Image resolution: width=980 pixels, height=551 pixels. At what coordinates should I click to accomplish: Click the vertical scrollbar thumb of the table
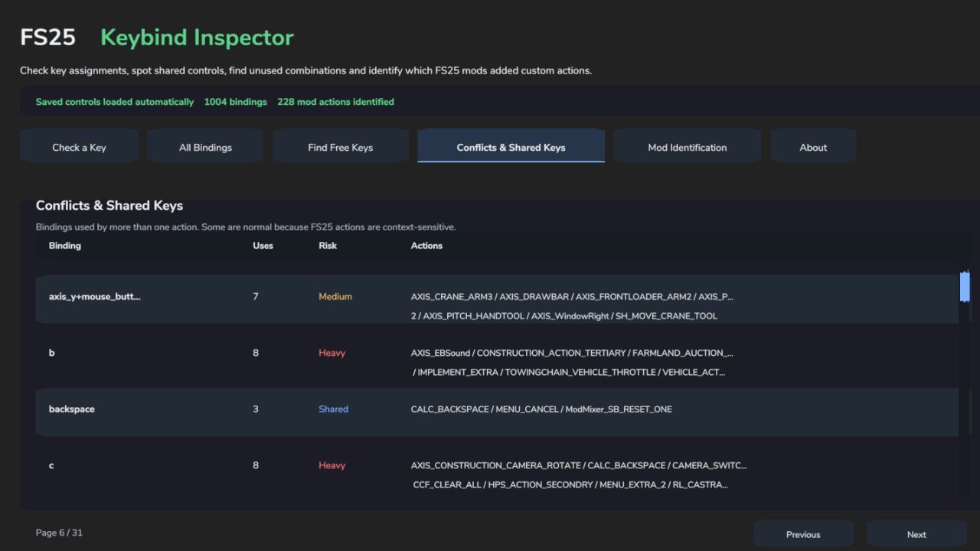tap(965, 286)
